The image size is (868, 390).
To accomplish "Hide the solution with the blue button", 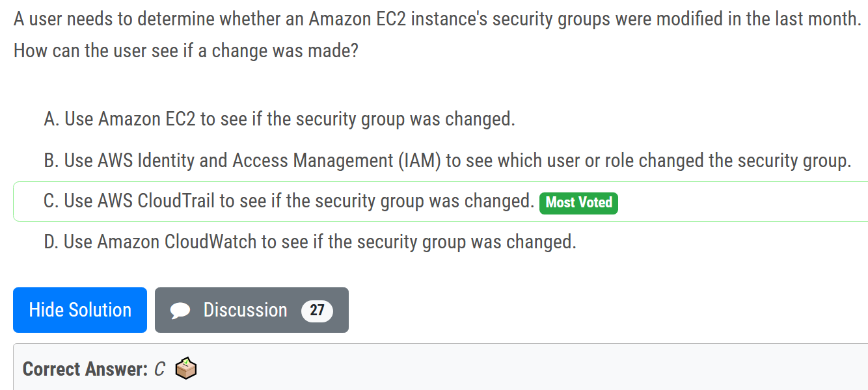I will (80, 310).
